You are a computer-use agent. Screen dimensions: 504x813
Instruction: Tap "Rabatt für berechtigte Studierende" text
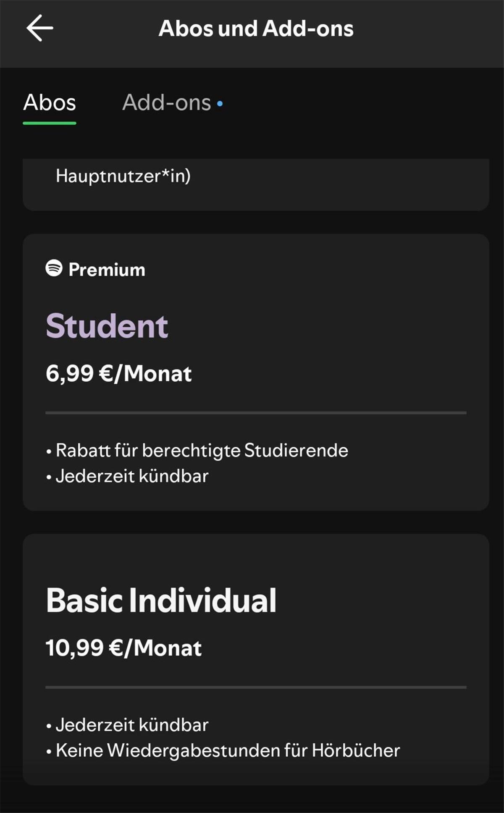[x=202, y=451]
